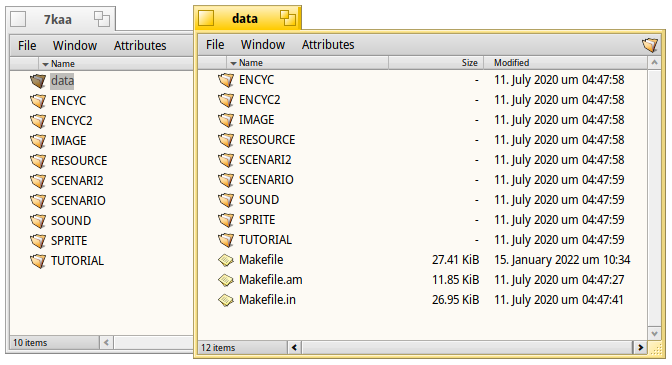Screen dimensions: 672x365
Task: Click horizontal scroll left arrow in data window
Action: tap(294, 347)
